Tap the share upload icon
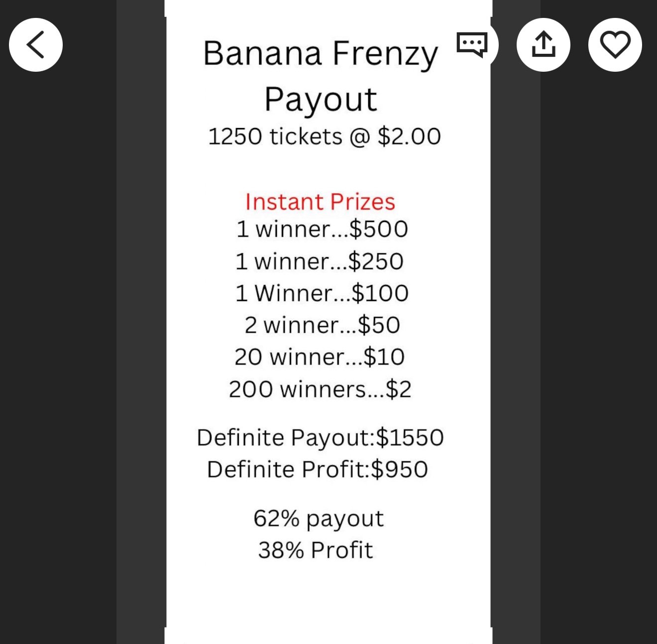The height and width of the screenshot is (644, 657). pyautogui.click(x=544, y=45)
